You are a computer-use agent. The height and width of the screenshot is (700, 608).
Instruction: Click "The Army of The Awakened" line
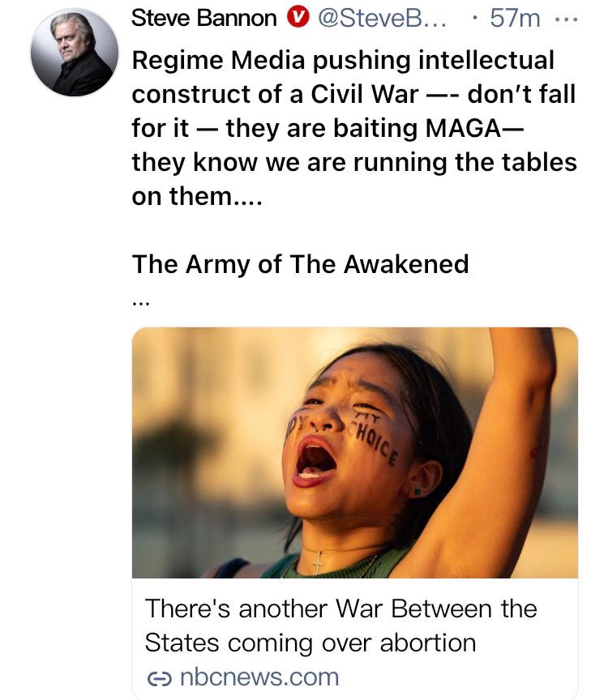pos(300,264)
